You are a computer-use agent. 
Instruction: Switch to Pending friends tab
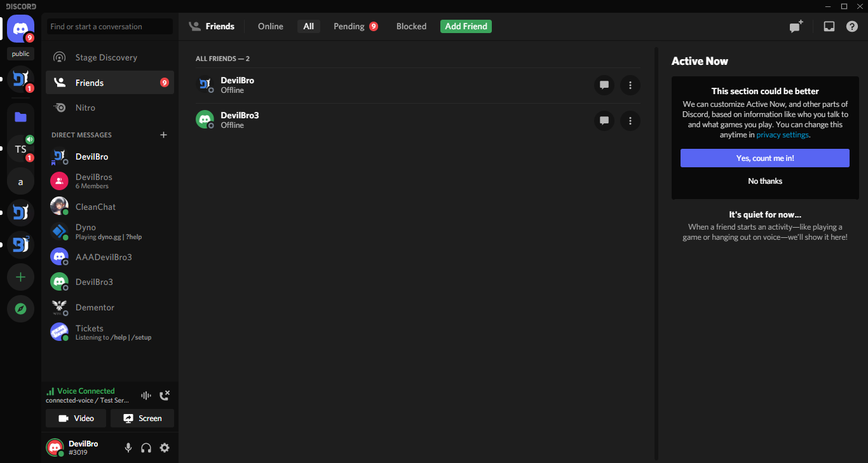click(355, 26)
